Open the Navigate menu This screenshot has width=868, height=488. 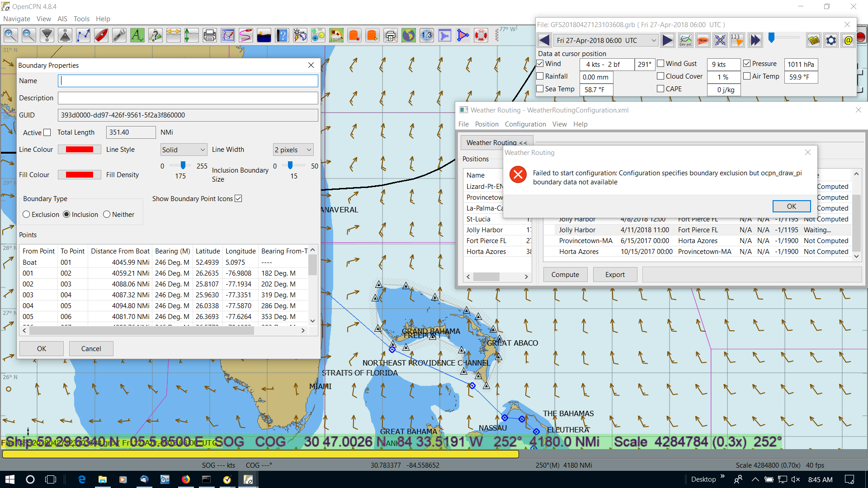17,19
